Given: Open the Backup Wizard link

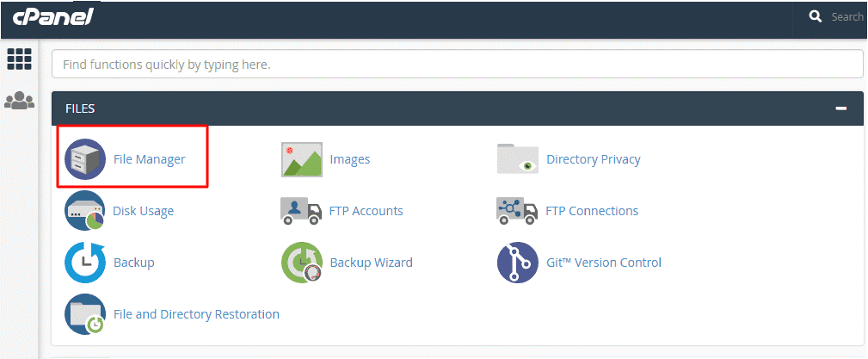Looking at the screenshot, I should [x=371, y=263].
